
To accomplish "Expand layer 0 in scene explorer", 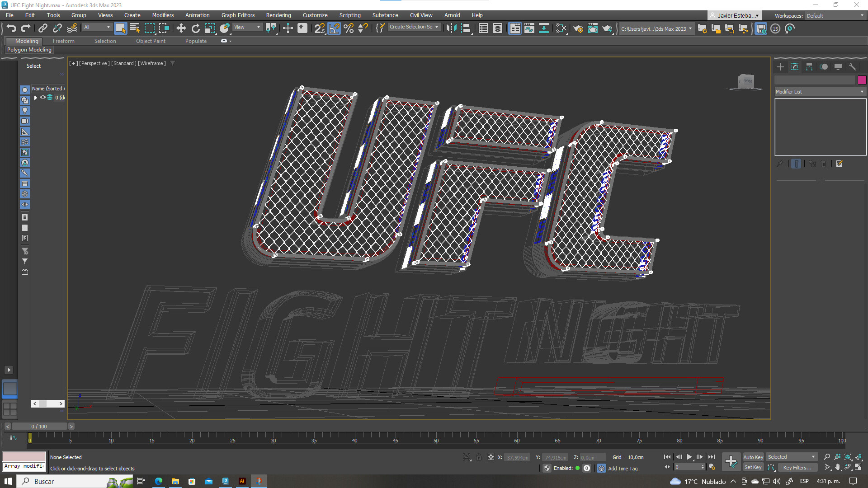I will pyautogui.click(x=35, y=98).
